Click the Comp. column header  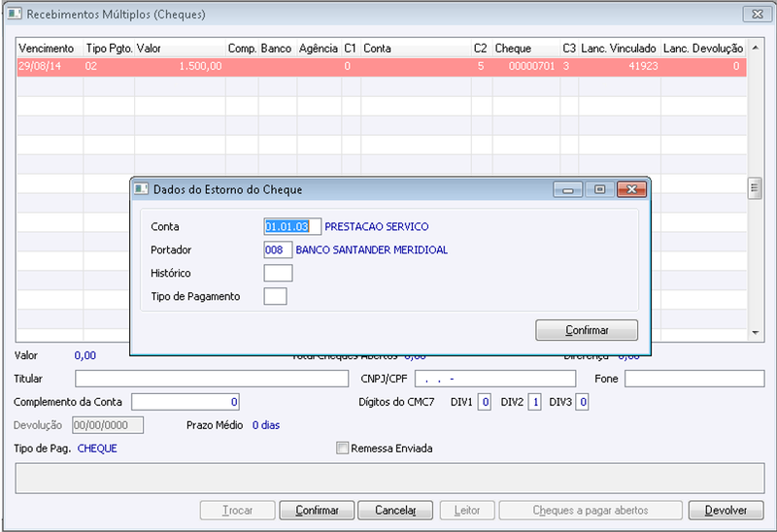pyautogui.click(x=242, y=49)
